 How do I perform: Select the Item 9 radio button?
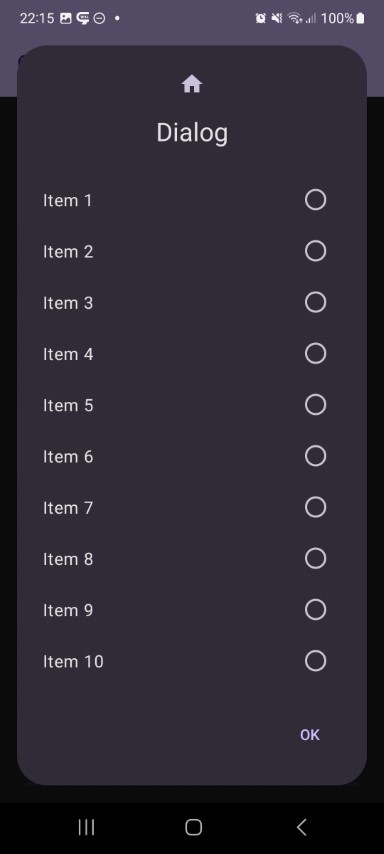coord(315,609)
